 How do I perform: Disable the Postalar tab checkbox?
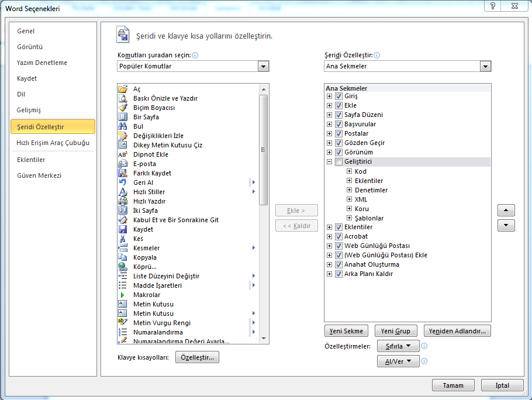tap(338, 133)
